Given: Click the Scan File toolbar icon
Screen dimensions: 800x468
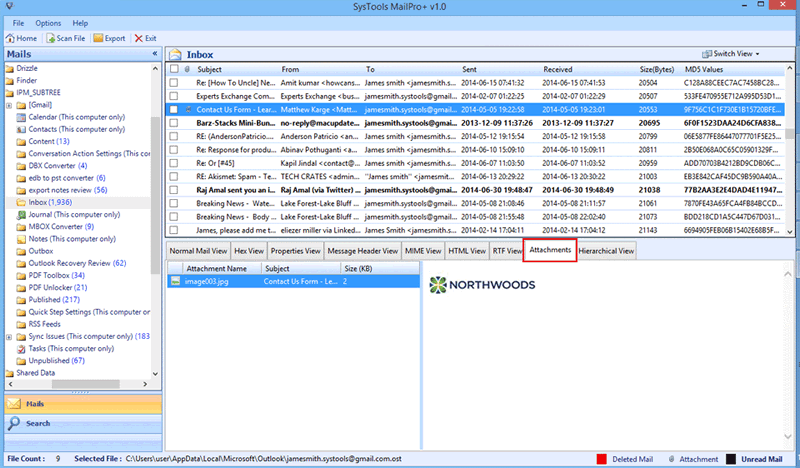Looking at the screenshot, I should click(x=51, y=38).
